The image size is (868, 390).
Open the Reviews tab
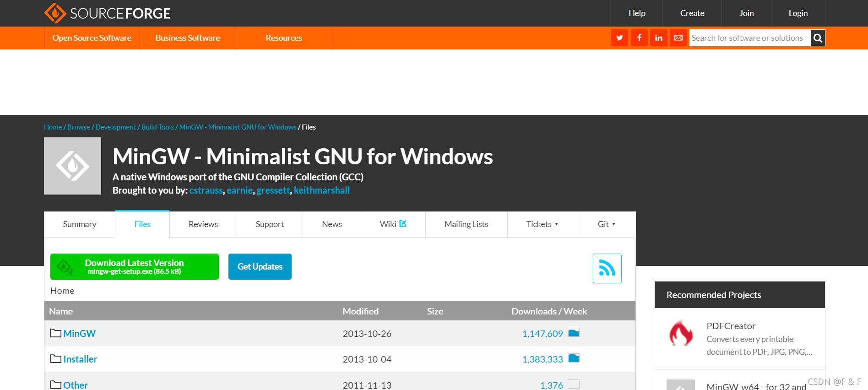203,224
